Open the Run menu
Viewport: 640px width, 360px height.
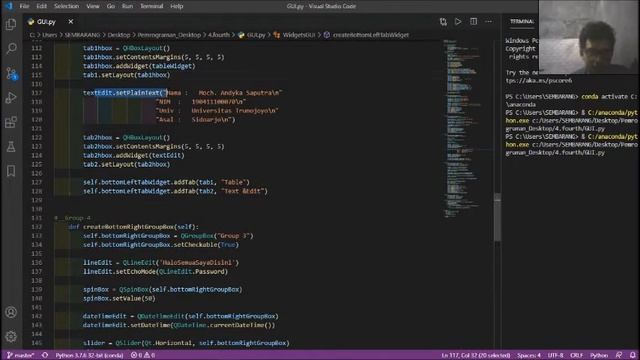127,6
